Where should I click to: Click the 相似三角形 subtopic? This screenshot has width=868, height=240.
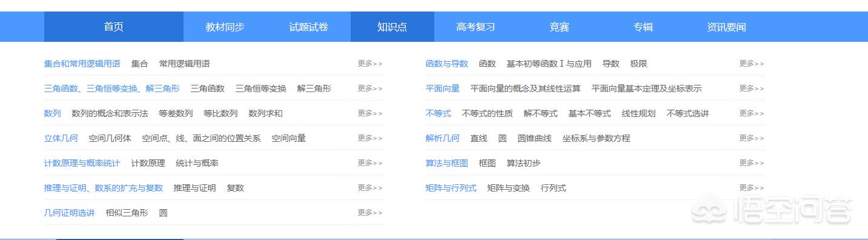click(x=127, y=213)
